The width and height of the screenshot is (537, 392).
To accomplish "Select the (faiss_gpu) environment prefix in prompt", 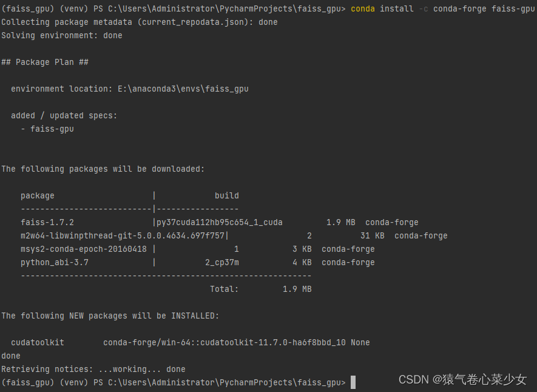I will tap(26, 8).
